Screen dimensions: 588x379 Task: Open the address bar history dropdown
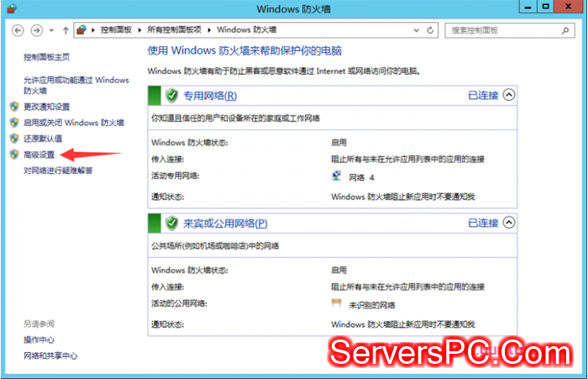pyautogui.click(x=416, y=30)
